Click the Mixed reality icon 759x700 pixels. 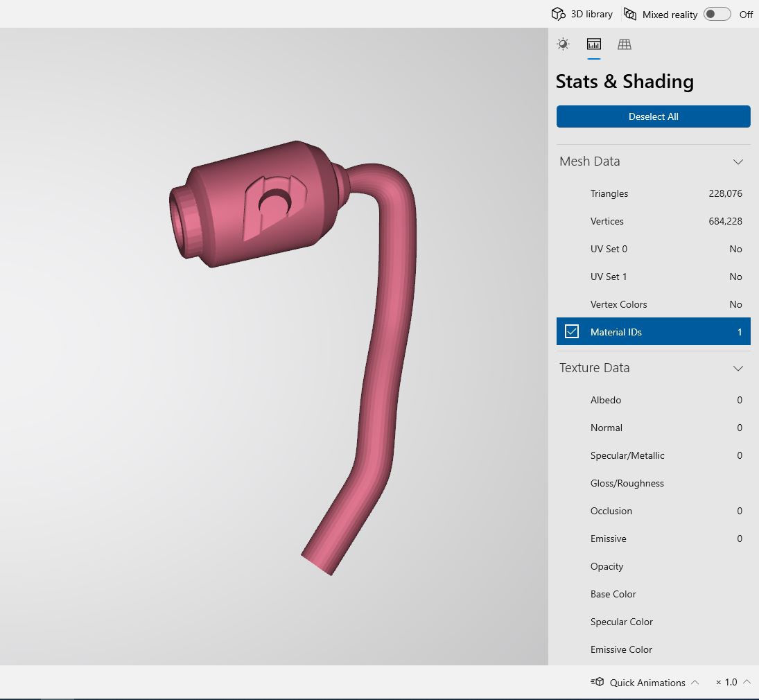[630, 14]
